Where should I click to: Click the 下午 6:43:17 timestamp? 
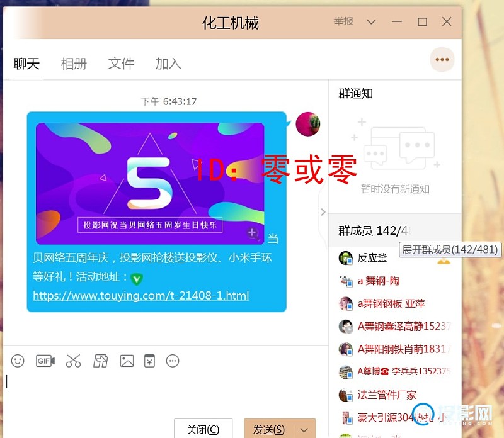[169, 101]
